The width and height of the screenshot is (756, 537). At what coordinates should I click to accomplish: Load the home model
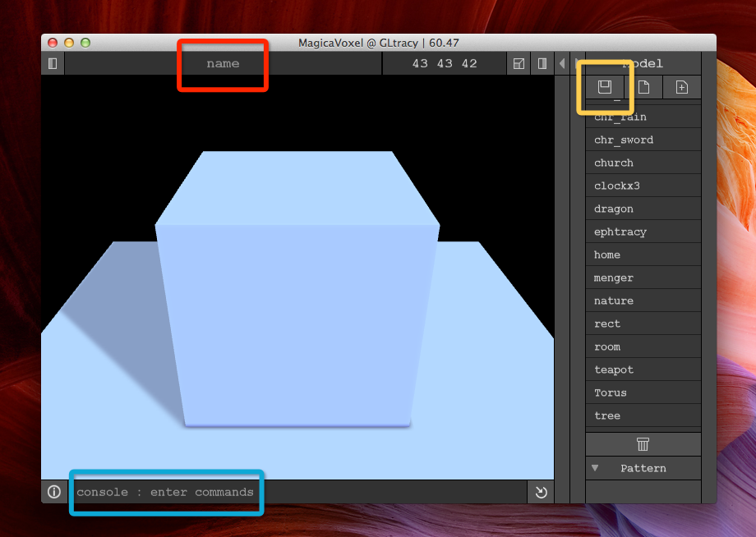(643, 255)
